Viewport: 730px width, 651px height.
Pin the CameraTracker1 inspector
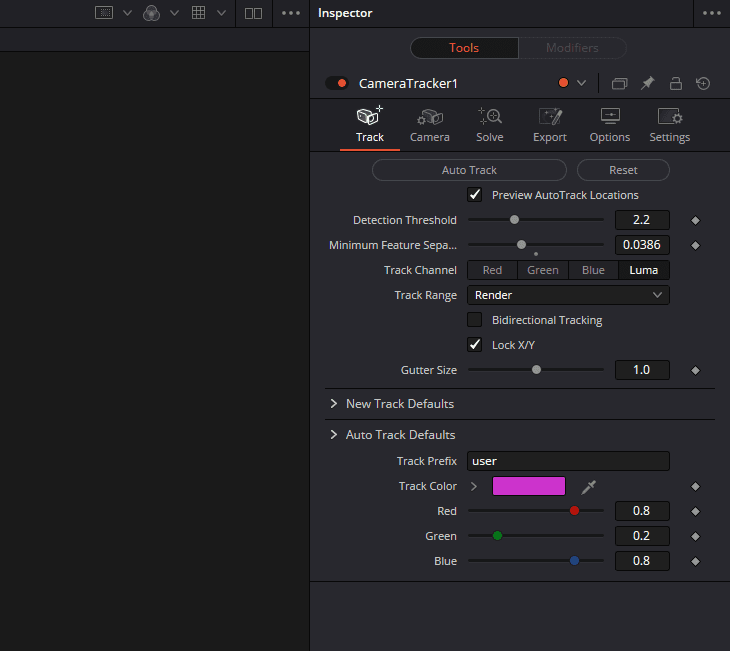coord(648,83)
